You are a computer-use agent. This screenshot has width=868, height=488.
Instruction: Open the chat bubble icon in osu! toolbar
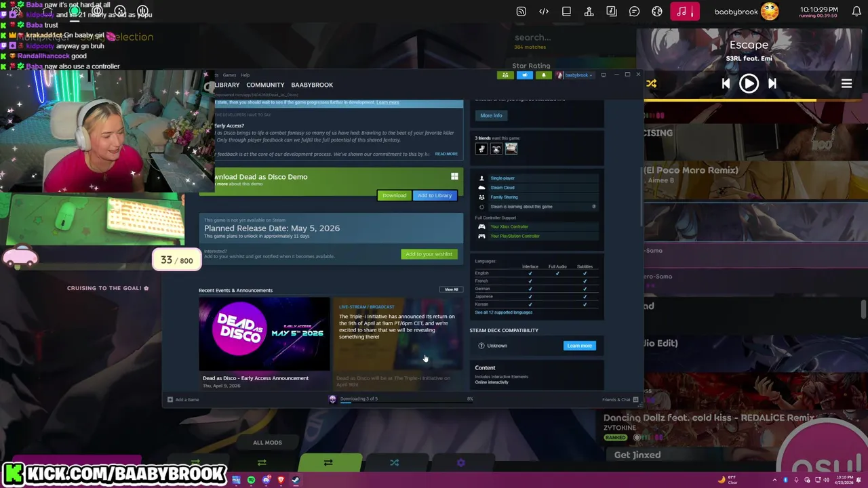click(x=634, y=12)
